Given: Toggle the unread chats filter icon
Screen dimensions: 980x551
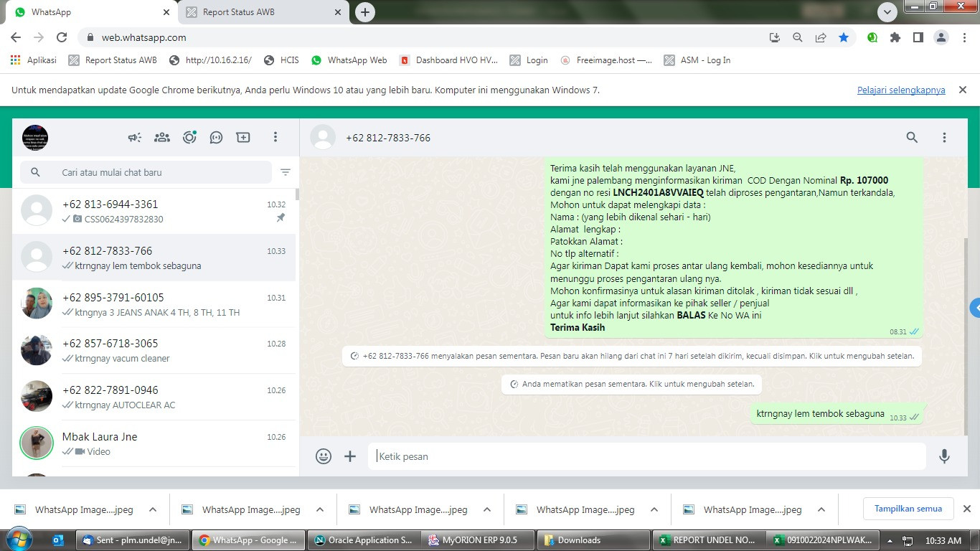Looking at the screenshot, I should click(286, 172).
